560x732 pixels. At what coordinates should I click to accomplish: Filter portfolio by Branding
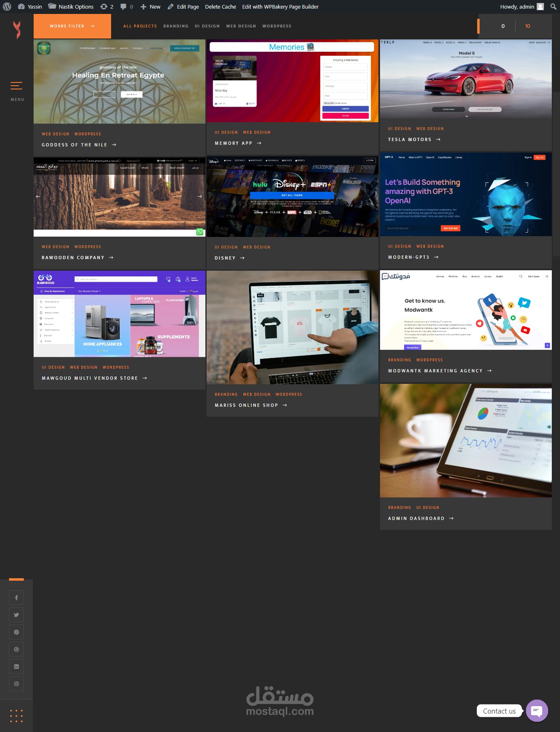coord(176,26)
